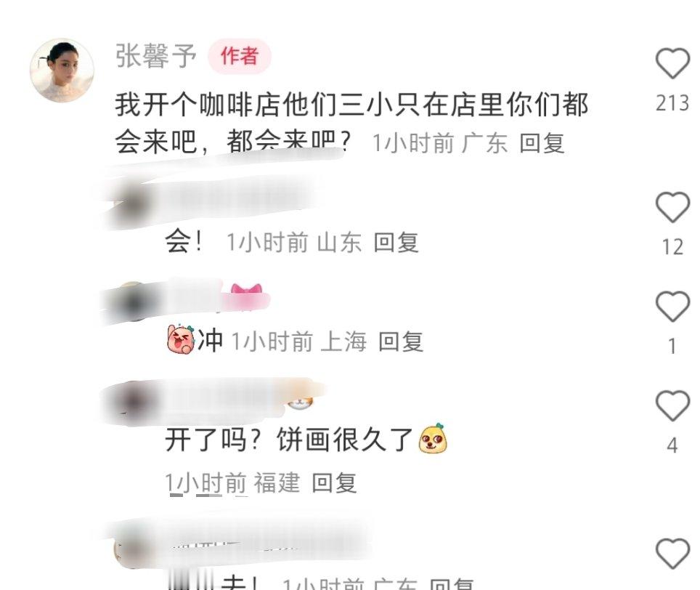Tap heart on bottom Guangdong reply
Viewport: 700px width, 590px height.
672,554
